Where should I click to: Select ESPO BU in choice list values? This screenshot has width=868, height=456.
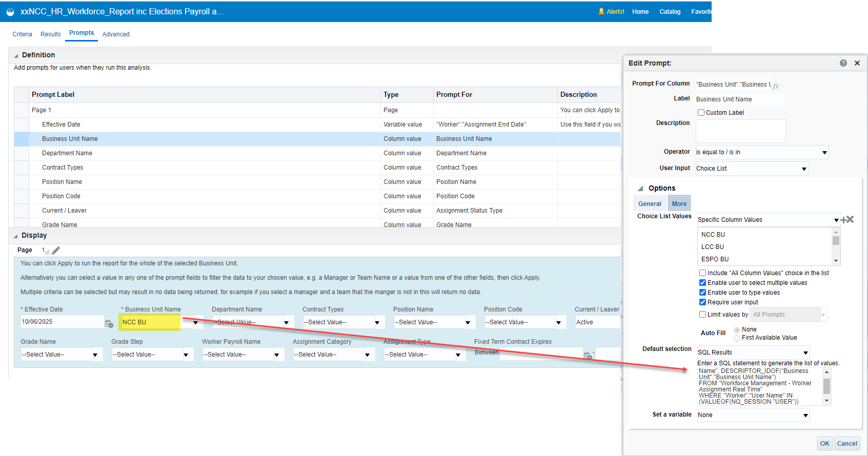[715, 259]
